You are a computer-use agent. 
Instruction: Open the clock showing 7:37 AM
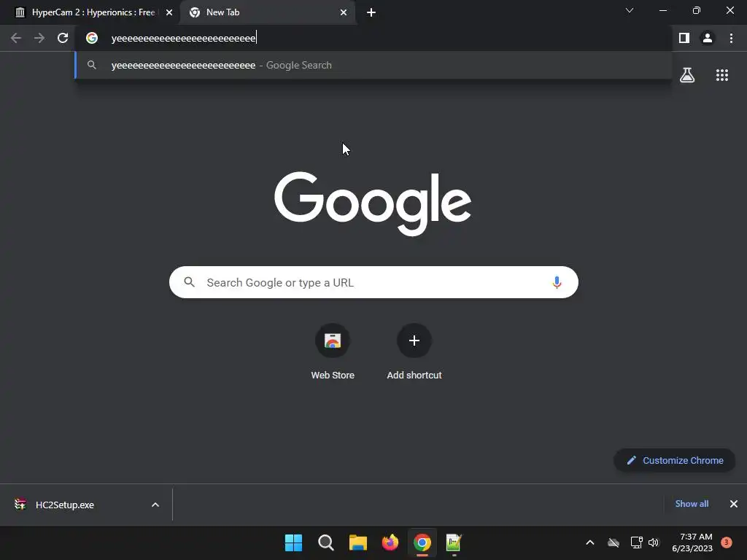[x=692, y=542]
